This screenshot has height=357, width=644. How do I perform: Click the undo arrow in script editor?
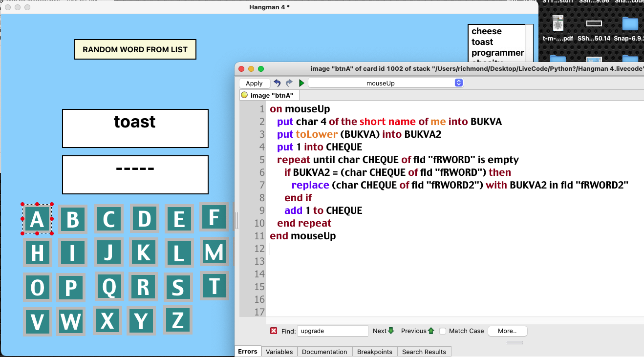[x=278, y=83]
